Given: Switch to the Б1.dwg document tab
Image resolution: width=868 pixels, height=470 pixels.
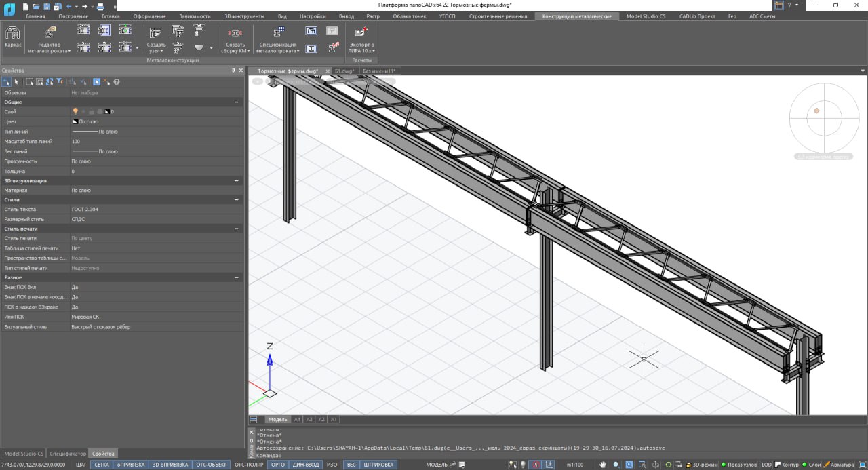Looking at the screenshot, I should pos(344,71).
